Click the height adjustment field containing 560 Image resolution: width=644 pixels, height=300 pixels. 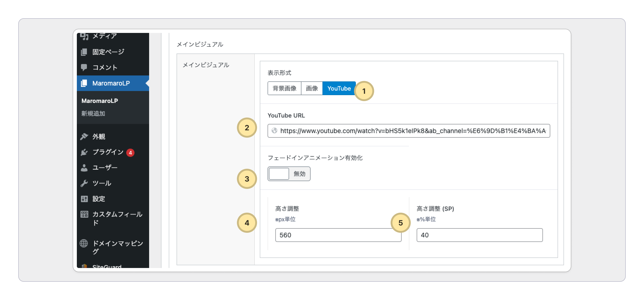(x=338, y=235)
